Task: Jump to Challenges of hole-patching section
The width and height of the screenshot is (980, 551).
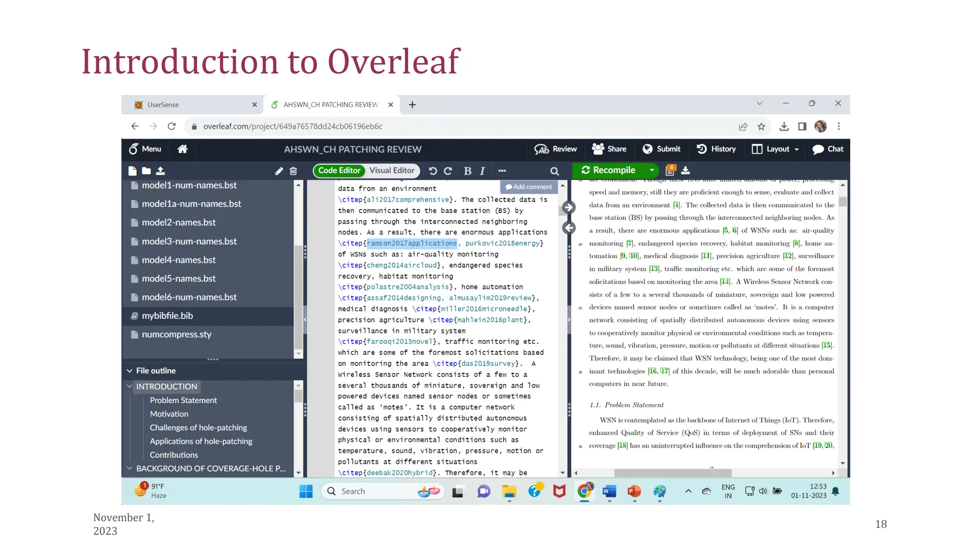Action: tap(198, 428)
